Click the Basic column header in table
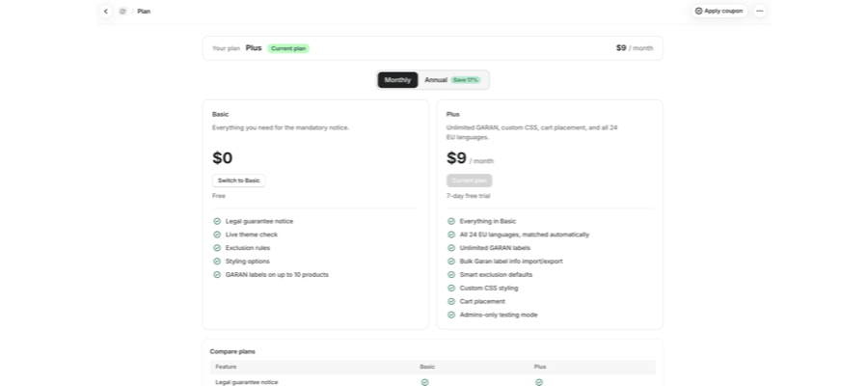This screenshot has height=386, width=868. [427, 367]
